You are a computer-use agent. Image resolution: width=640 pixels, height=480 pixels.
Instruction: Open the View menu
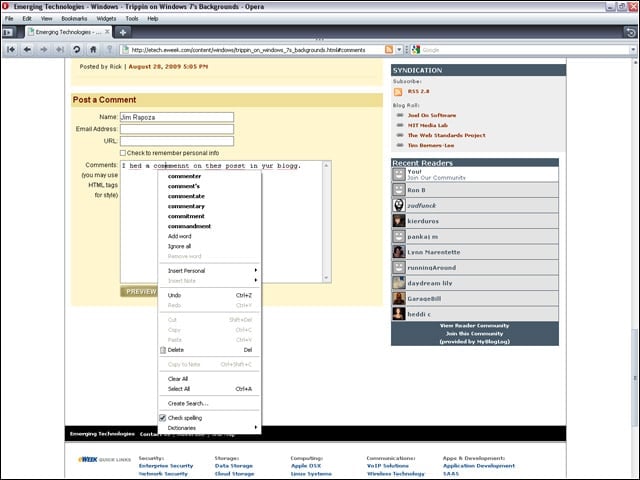tap(47, 18)
